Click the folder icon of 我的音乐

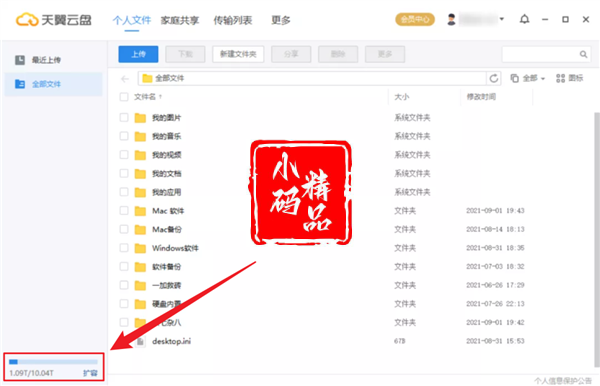pos(140,136)
